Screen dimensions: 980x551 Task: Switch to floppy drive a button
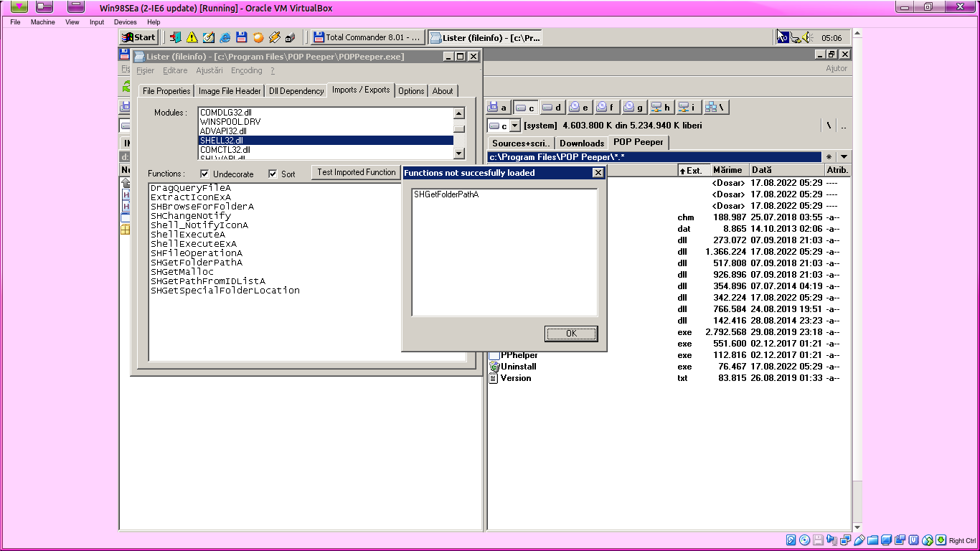[499, 108]
